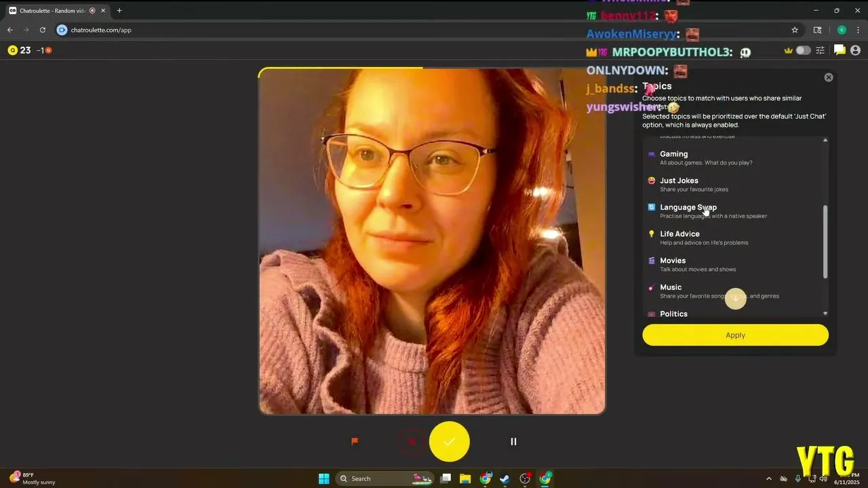Click the Language Swap icon
The height and width of the screenshot is (488, 868).
pyautogui.click(x=652, y=207)
